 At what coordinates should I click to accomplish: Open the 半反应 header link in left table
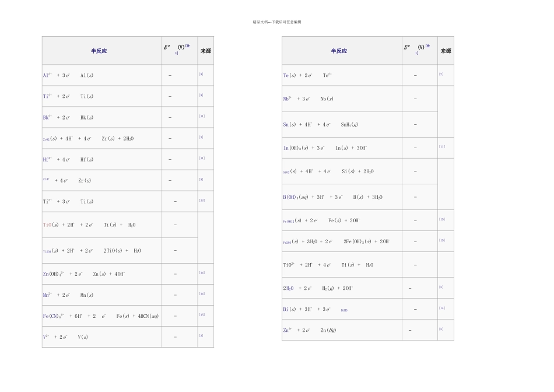99,51
